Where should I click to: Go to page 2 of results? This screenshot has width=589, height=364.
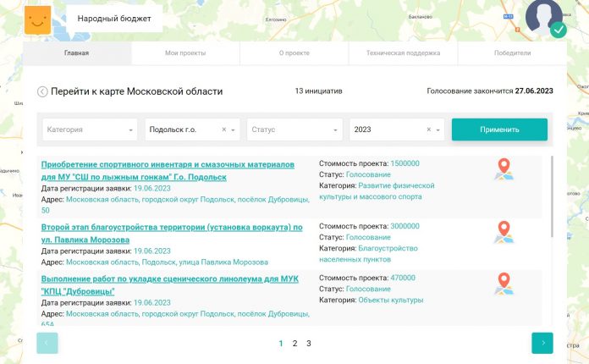pyautogui.click(x=294, y=344)
